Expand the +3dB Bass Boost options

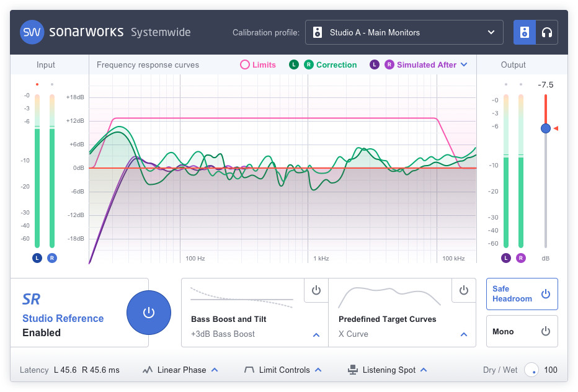pyautogui.click(x=316, y=334)
